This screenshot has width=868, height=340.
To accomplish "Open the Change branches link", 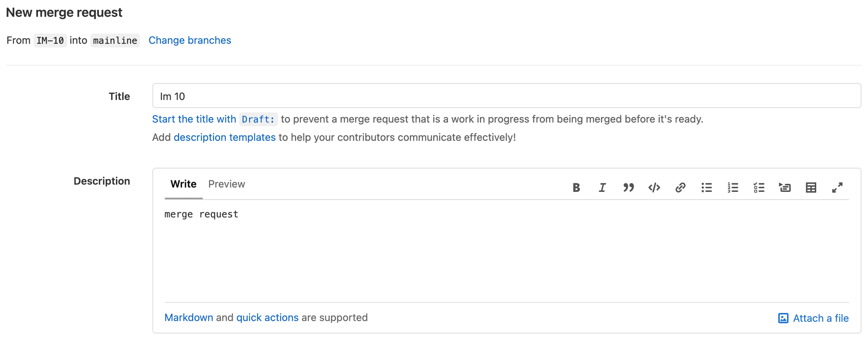I will coord(190,40).
